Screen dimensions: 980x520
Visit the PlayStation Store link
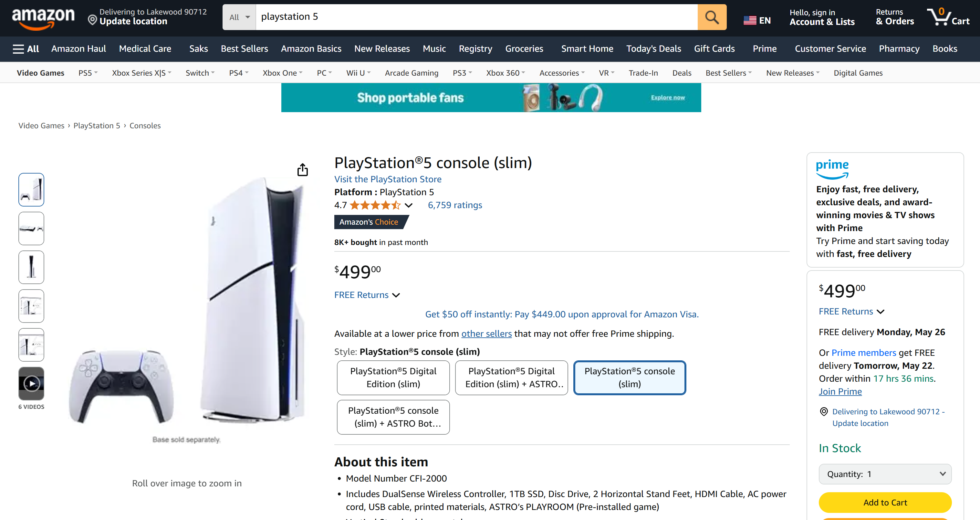click(388, 179)
